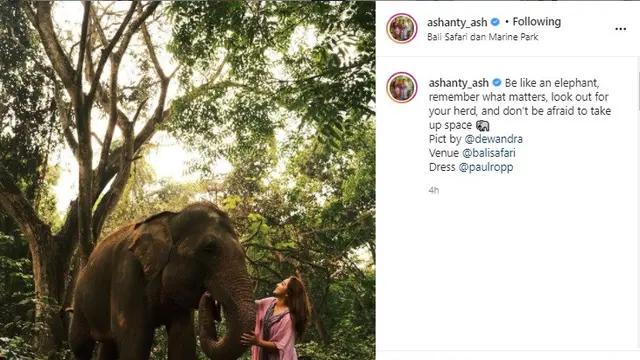Open the @dewandra photographer mention

coord(493,139)
